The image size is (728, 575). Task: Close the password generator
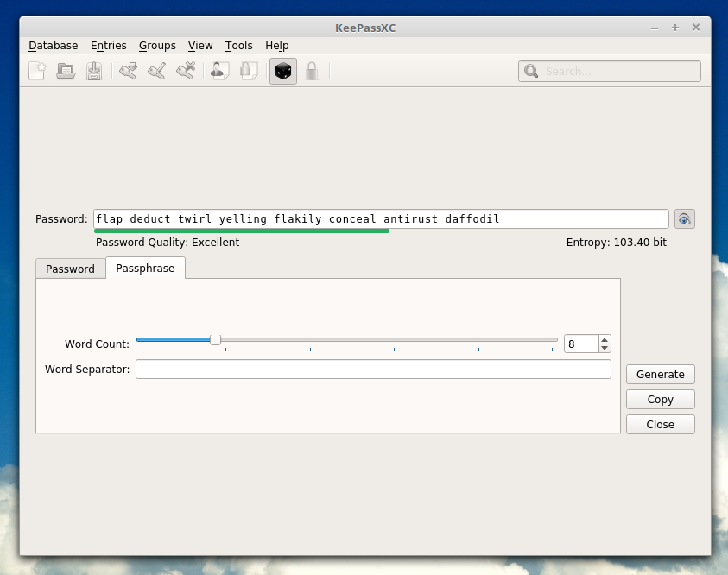pyautogui.click(x=661, y=425)
